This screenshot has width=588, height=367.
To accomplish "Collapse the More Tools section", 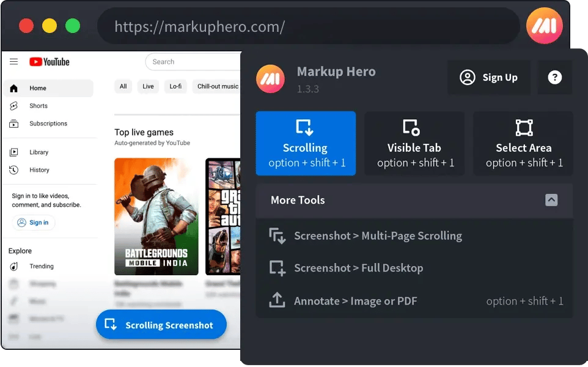I will pyautogui.click(x=551, y=200).
